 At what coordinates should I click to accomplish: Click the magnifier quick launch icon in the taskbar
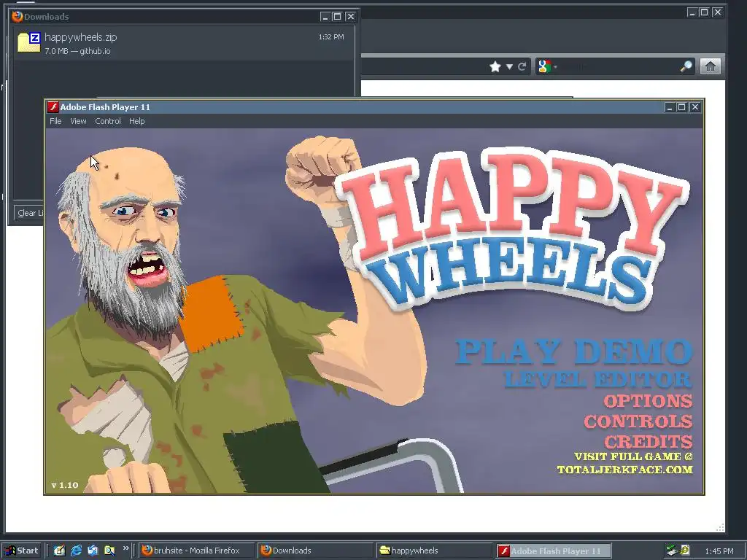(x=109, y=551)
